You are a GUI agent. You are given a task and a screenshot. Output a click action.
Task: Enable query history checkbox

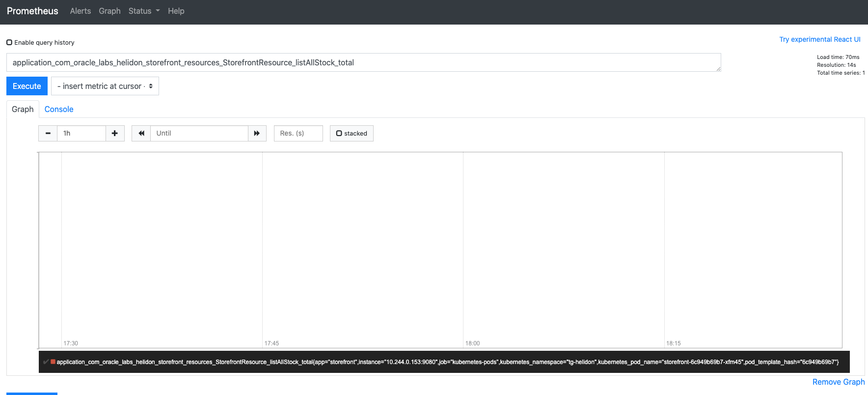pos(9,42)
